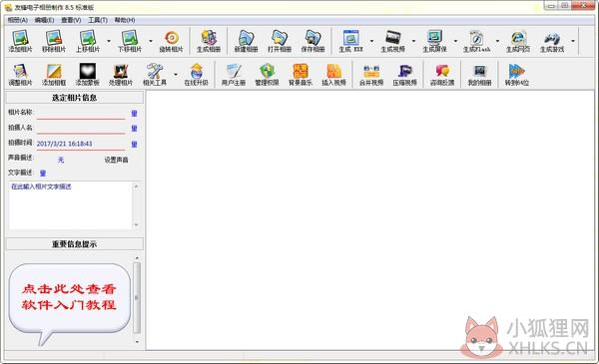The image size is (599, 364).
Task: Click the 生成网页 generate webpage icon
Action: [x=518, y=41]
